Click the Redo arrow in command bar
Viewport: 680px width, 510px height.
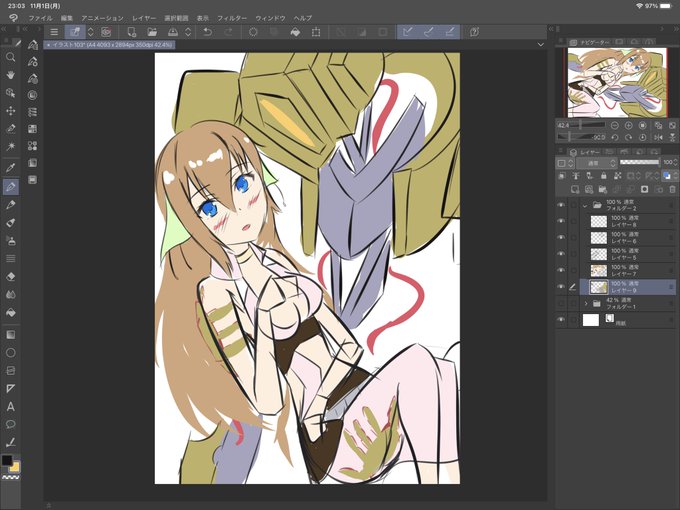[x=229, y=32]
